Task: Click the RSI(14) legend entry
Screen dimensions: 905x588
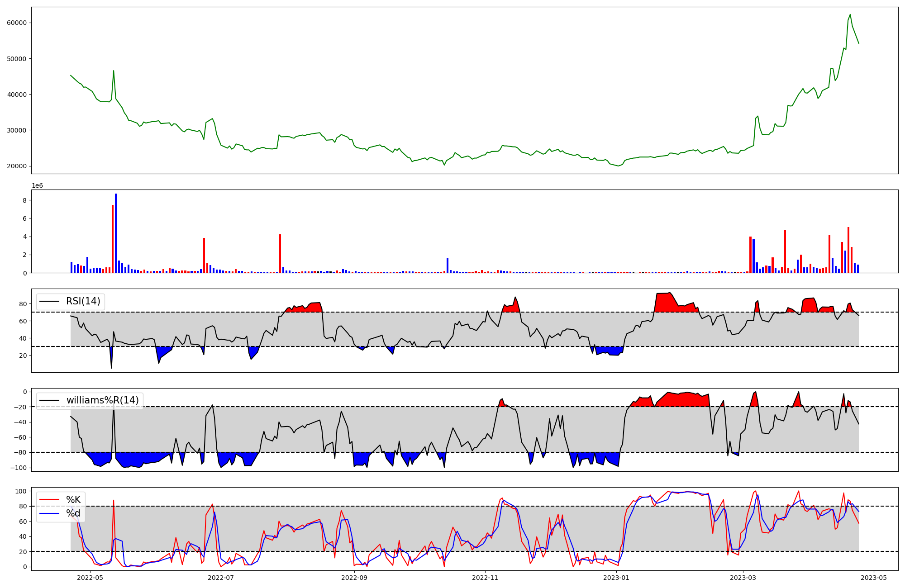Action: (x=83, y=301)
